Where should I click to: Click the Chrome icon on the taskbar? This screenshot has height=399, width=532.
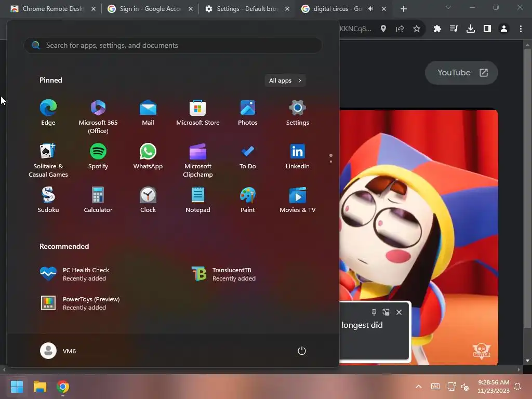pos(63,387)
